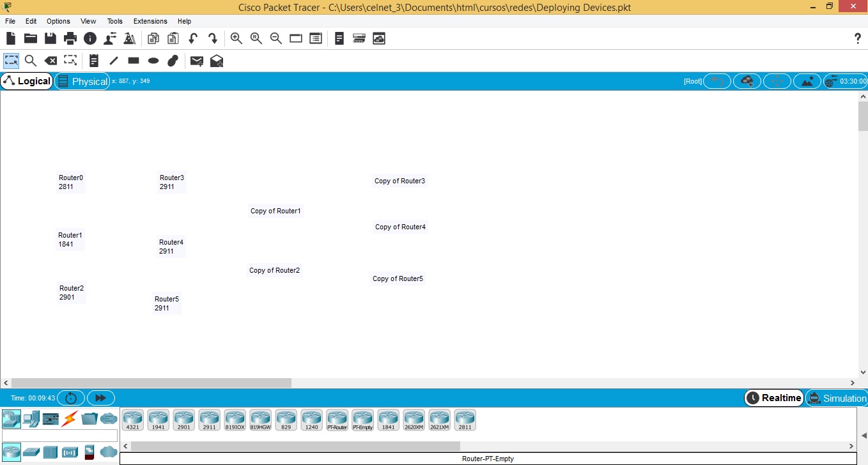
Task: Switch to Realtime mode
Action: pos(774,398)
